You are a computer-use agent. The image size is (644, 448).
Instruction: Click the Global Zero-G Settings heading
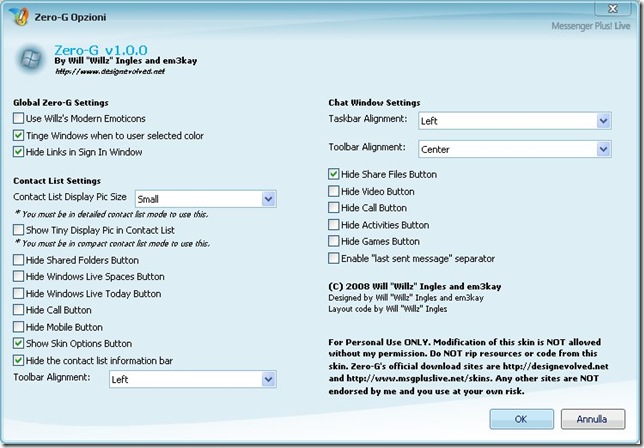(x=61, y=103)
